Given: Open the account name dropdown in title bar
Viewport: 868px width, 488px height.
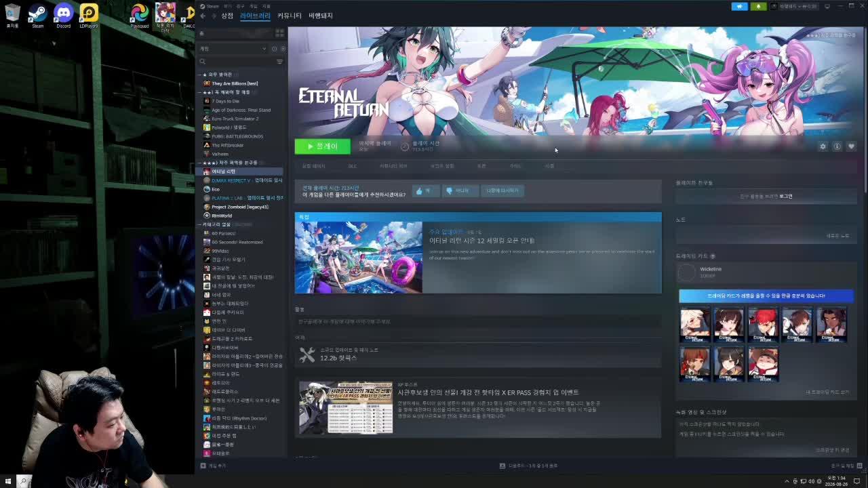Looking at the screenshot, I should coord(799,6).
